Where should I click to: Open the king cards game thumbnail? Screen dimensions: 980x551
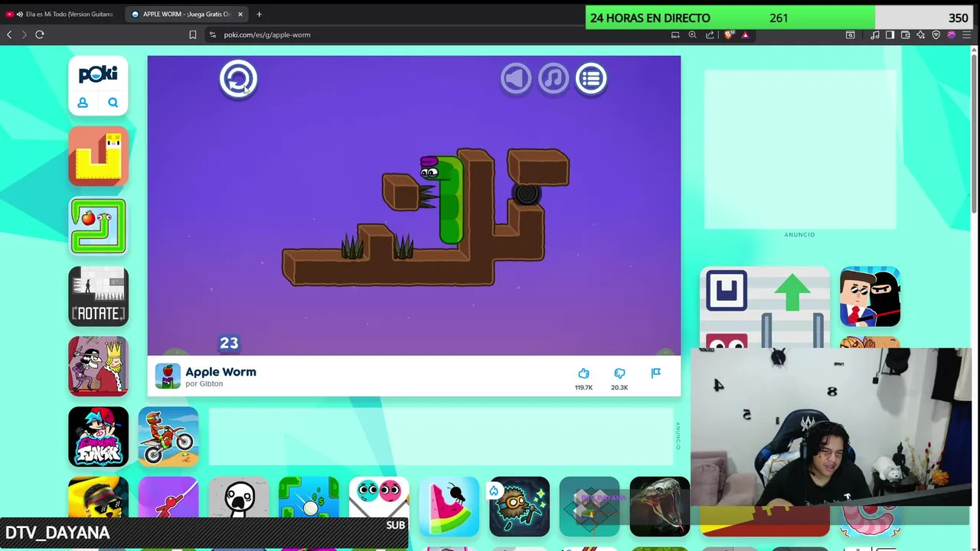(x=98, y=367)
